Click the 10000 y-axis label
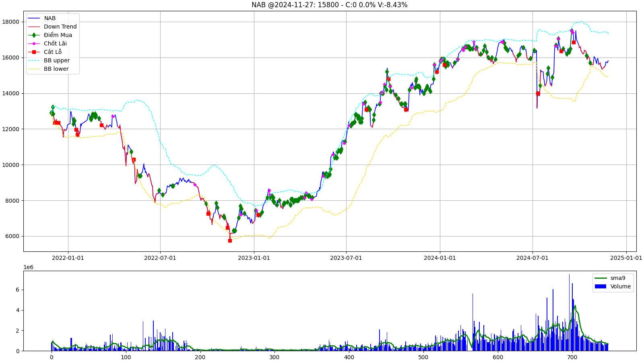The image size is (644, 362). click(10, 165)
